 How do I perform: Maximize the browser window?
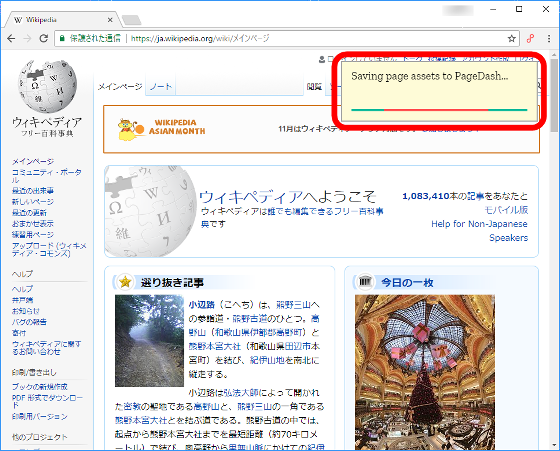519,9
